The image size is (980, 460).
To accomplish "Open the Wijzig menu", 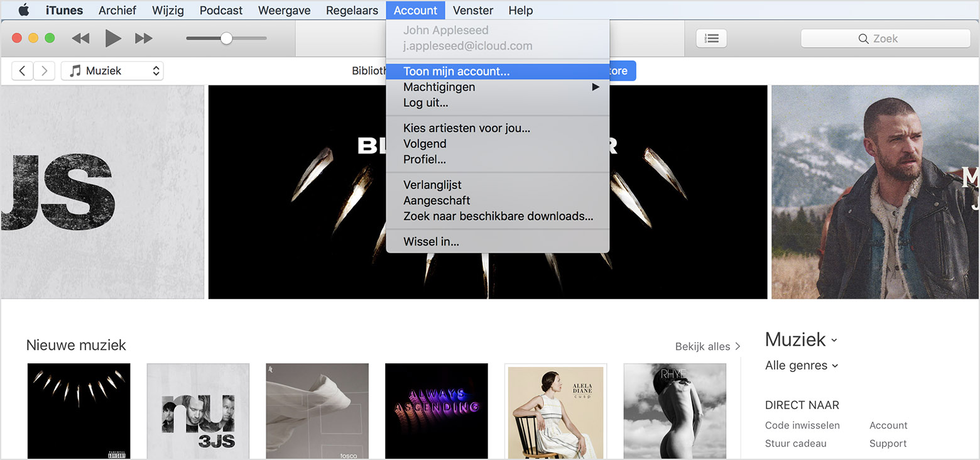I will click(168, 10).
